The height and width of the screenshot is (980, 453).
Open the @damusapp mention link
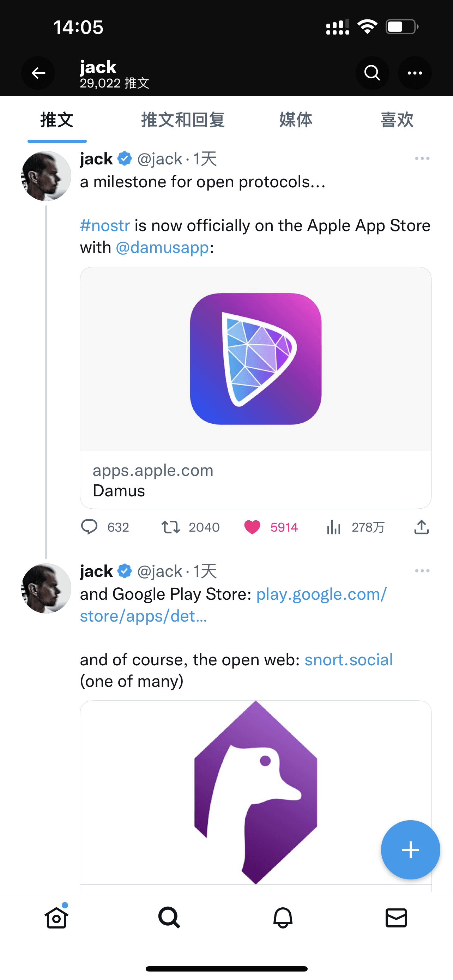pyautogui.click(x=162, y=248)
